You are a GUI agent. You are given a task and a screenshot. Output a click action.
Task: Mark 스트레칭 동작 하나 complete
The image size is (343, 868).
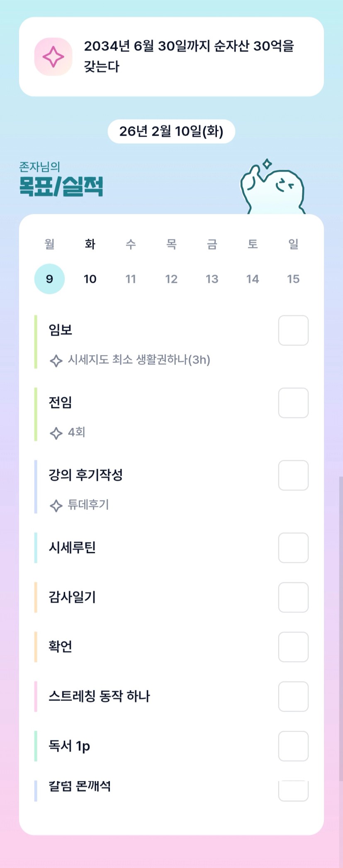(x=293, y=697)
